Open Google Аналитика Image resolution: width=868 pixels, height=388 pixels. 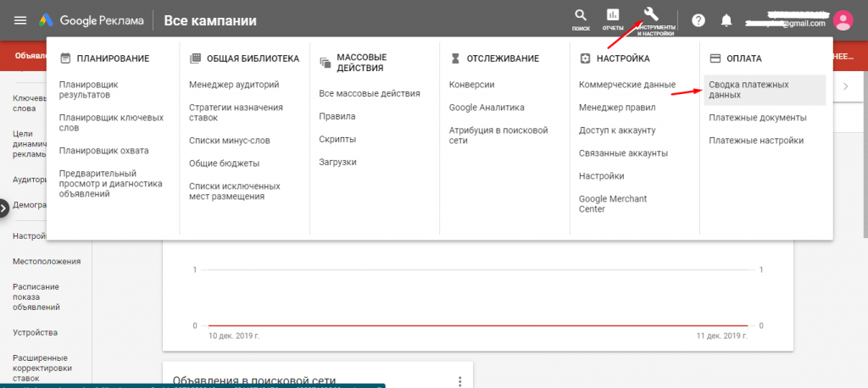coord(487,108)
